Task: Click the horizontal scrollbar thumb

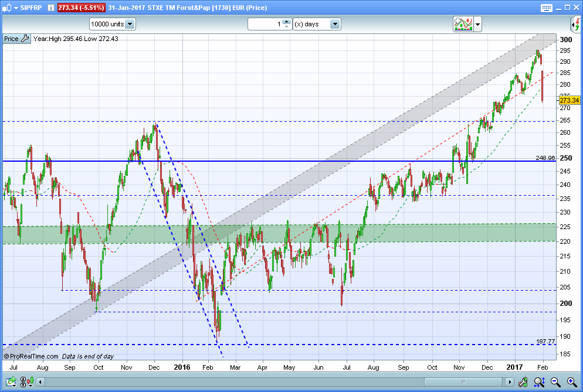Action: tap(463, 382)
